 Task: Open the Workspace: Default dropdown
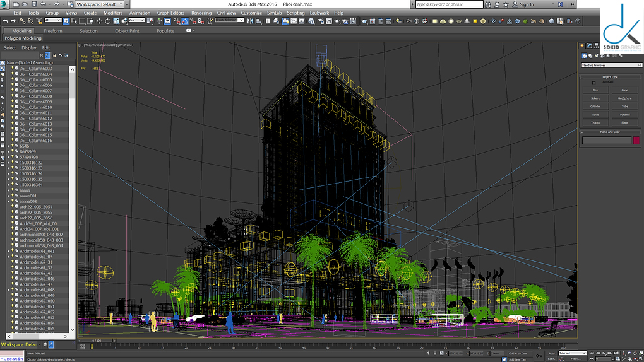pyautogui.click(x=98, y=4)
